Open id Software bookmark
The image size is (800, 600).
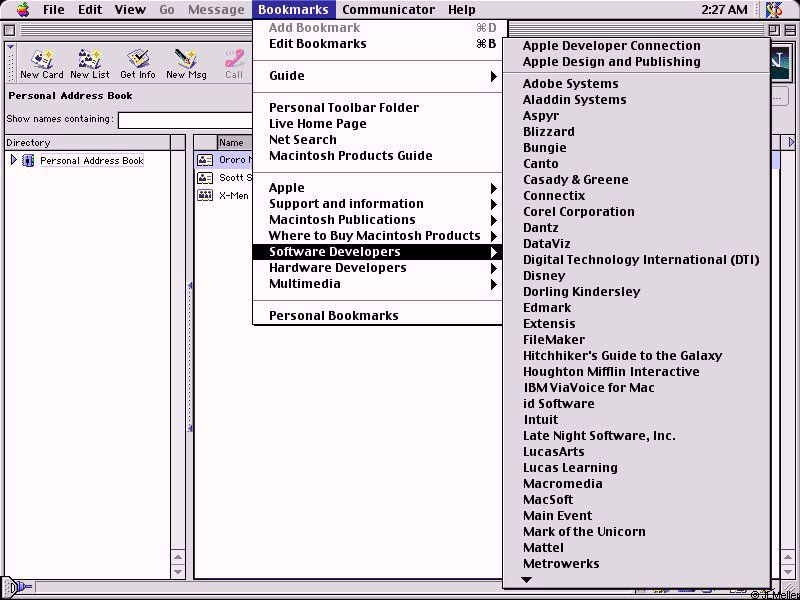pyautogui.click(x=636, y=404)
